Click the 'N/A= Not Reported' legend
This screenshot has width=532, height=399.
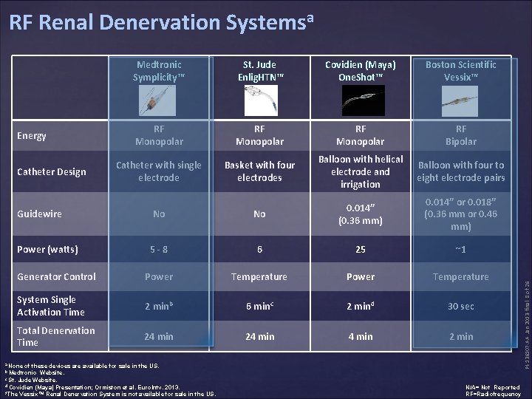pyautogui.click(x=493, y=387)
